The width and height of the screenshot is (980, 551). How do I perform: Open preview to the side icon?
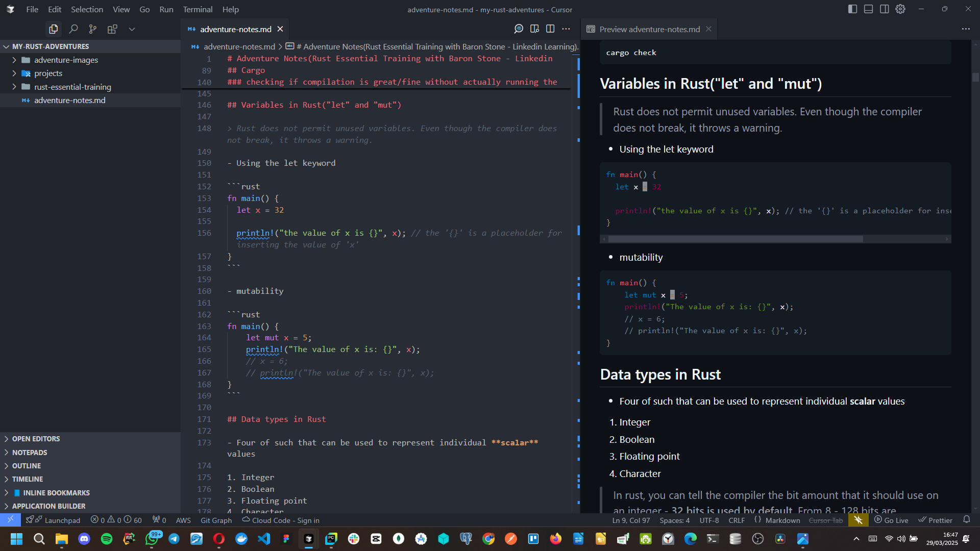pos(534,29)
